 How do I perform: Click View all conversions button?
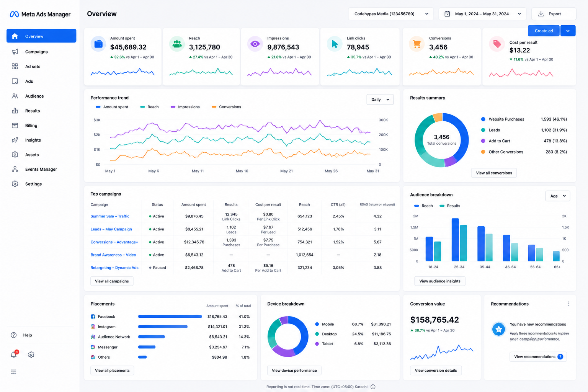click(494, 173)
